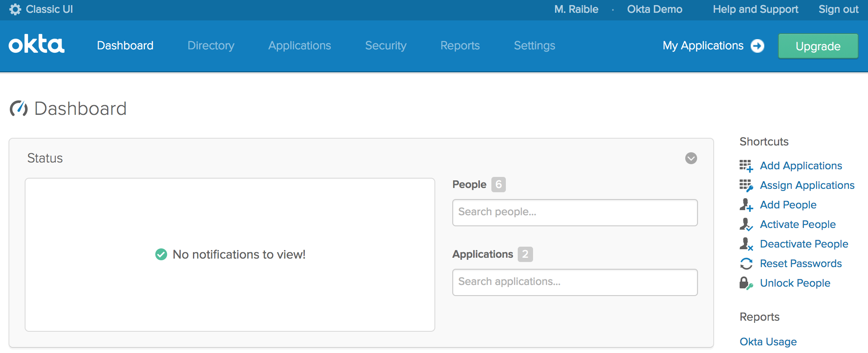Screen dimensions: 868x353
Task: Collapse the Status panel chevron
Action: pos(691,158)
